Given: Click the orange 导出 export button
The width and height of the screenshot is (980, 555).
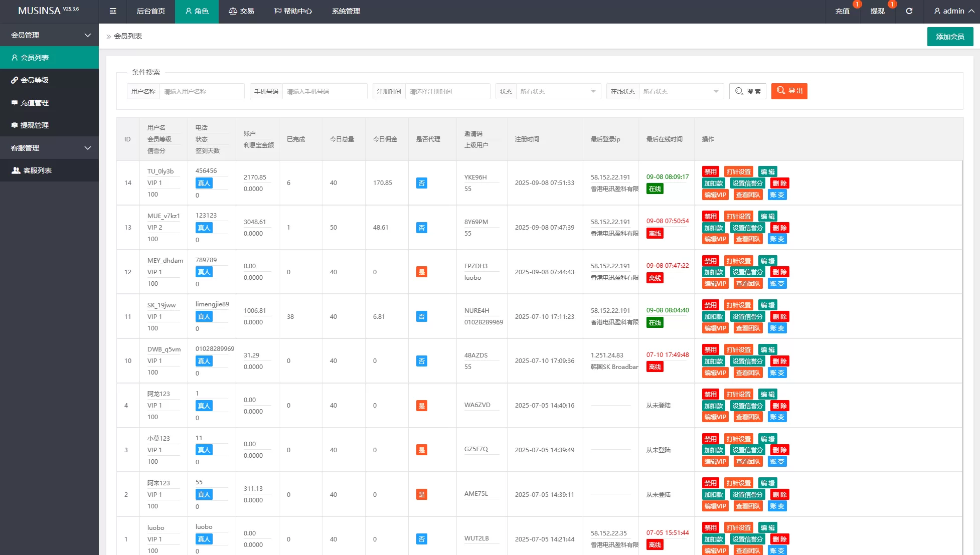Looking at the screenshot, I should [x=789, y=91].
